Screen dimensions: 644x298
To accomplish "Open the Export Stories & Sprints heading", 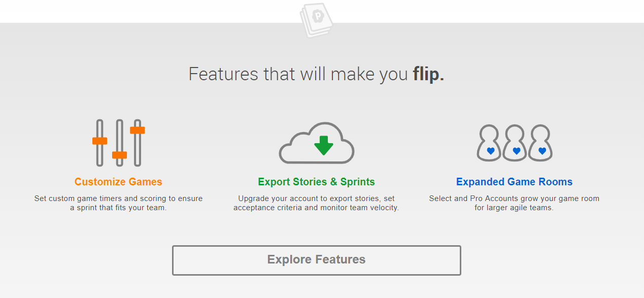I will coord(316,182).
